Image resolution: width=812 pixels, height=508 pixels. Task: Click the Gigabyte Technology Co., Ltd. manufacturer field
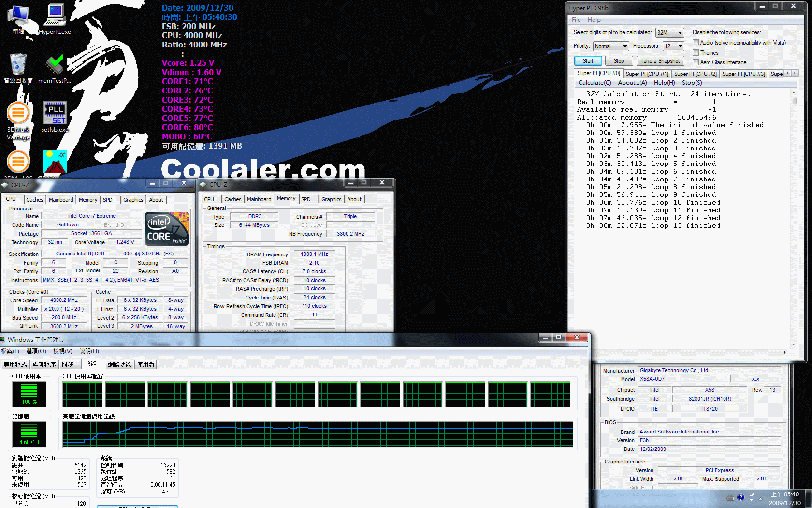[x=709, y=371]
